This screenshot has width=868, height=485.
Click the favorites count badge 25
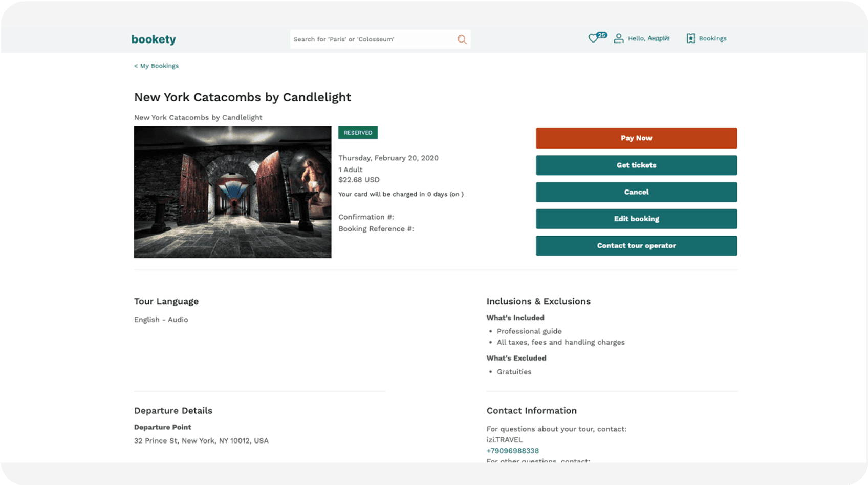[x=601, y=35]
